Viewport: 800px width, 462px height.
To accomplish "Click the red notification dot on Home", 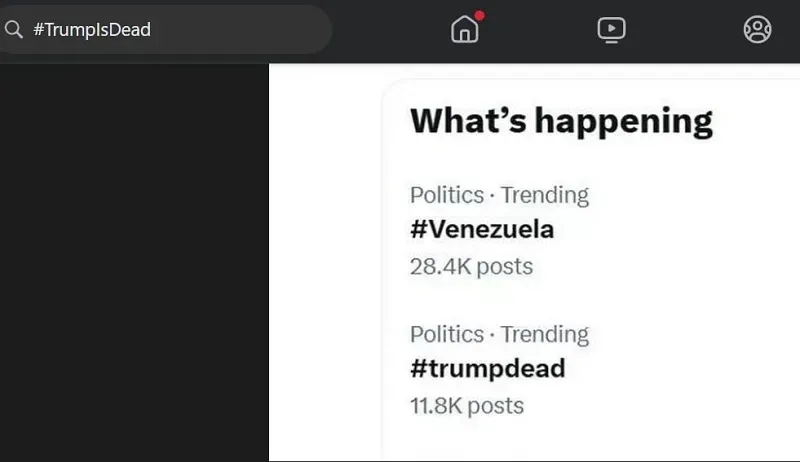I will coord(479,15).
